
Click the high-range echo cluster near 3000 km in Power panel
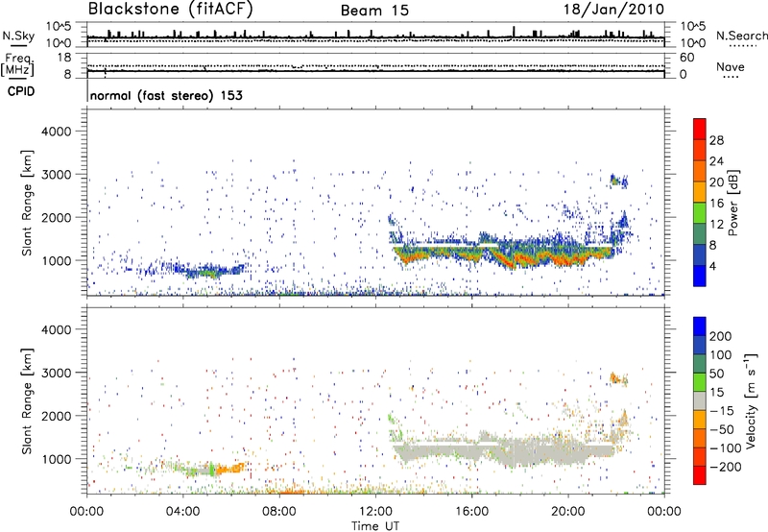tap(618, 181)
